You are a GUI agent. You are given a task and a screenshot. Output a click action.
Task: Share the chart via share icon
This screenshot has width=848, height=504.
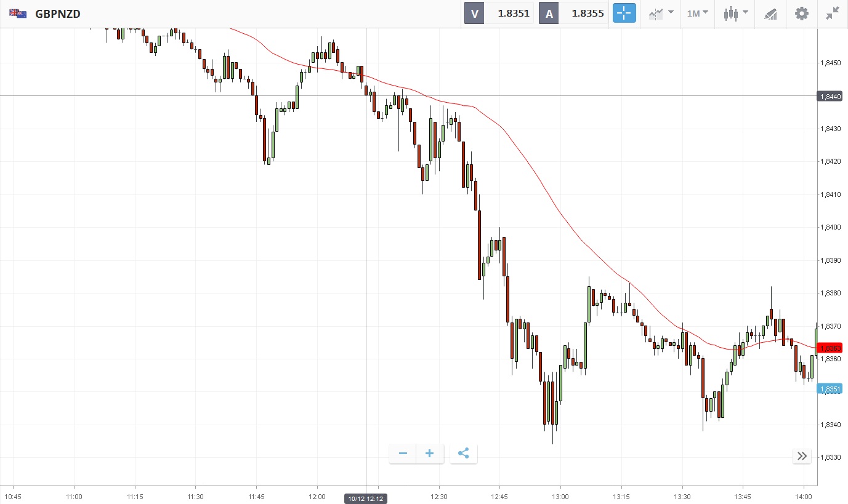(464, 454)
